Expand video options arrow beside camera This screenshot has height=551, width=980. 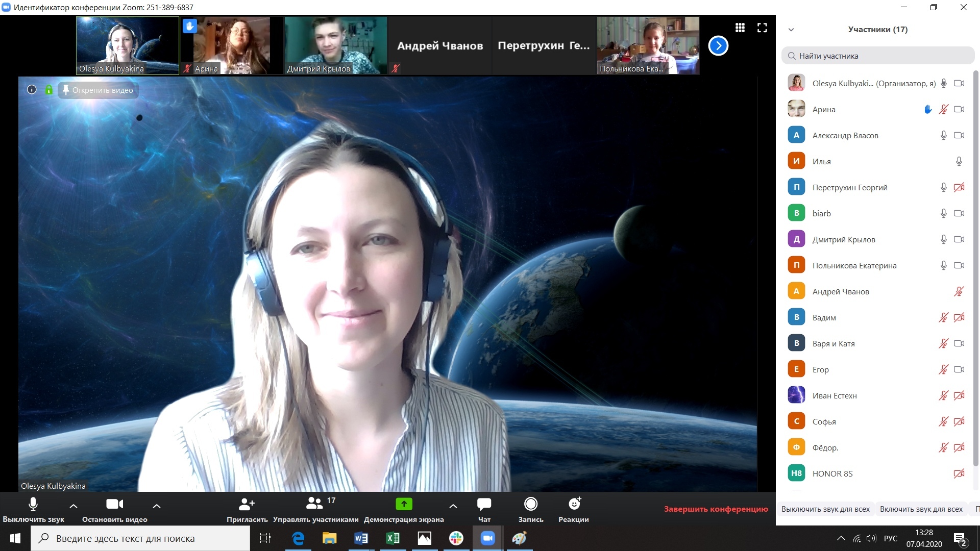click(157, 506)
